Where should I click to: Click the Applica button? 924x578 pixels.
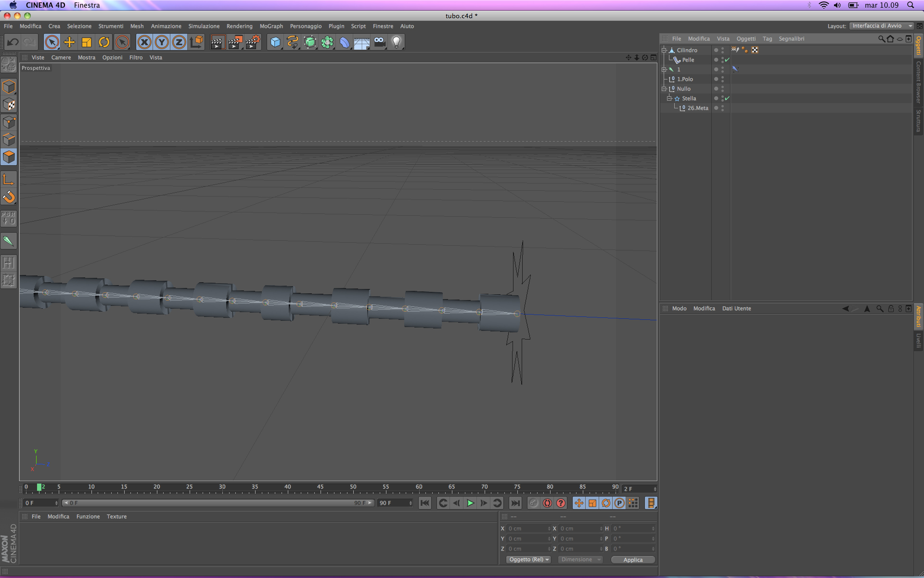[633, 560]
